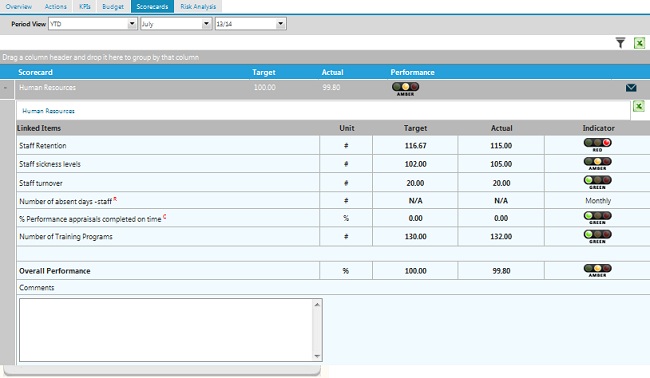Click the Linked Items column header

[39, 128]
